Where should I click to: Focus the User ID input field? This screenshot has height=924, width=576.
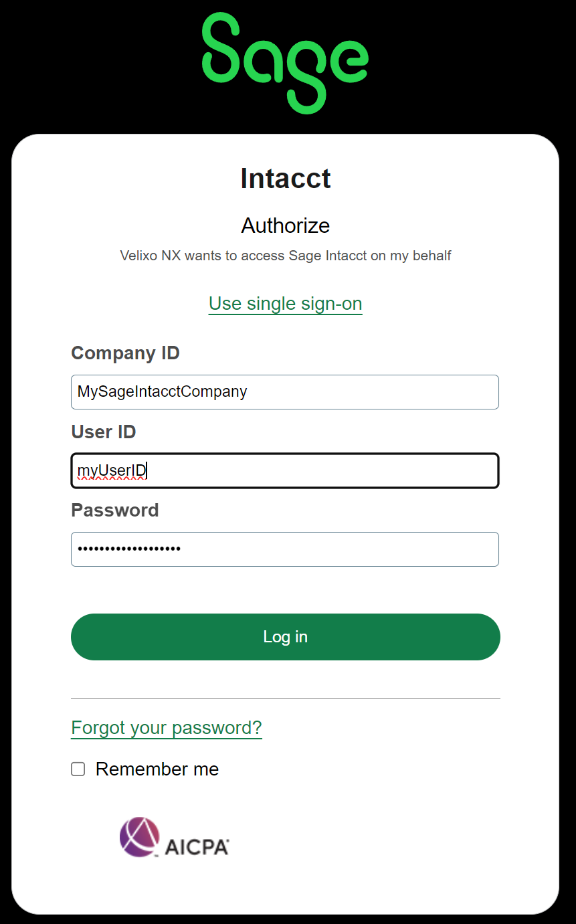(285, 471)
